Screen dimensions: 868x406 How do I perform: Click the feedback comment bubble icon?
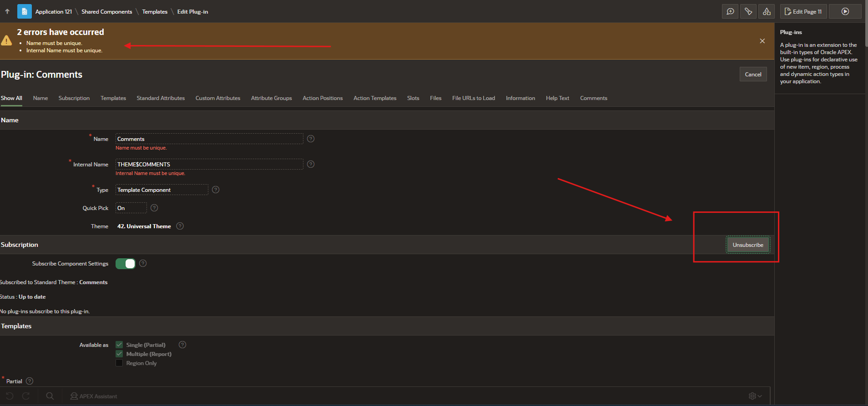pos(730,11)
